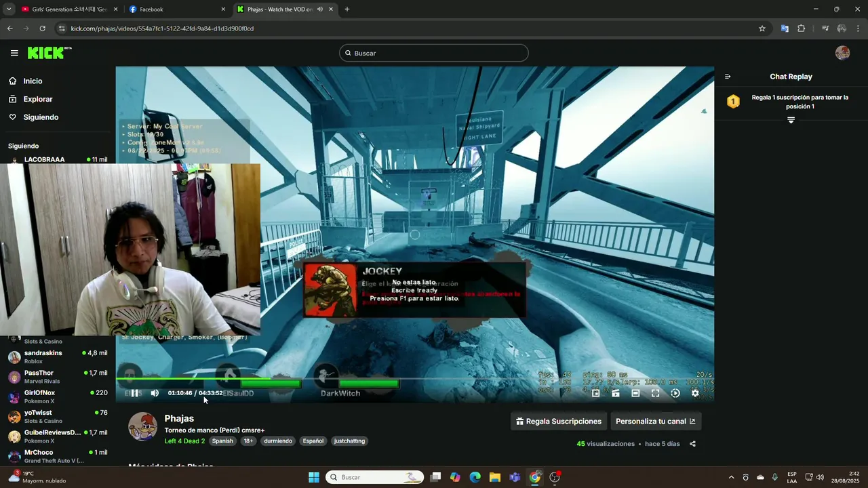This screenshot has height=488, width=868.
Task: Expand gift leaderboard chevron in chat
Action: click(791, 120)
